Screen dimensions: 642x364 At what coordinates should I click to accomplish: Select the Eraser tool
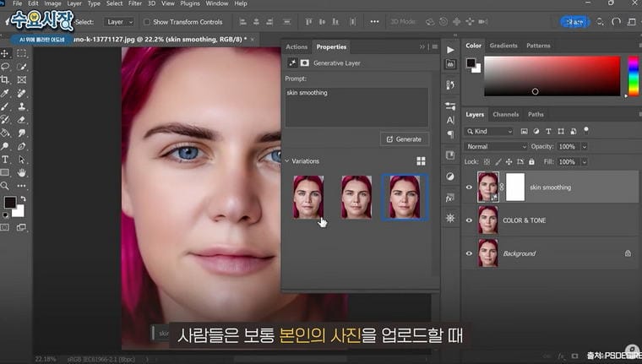coord(21,120)
